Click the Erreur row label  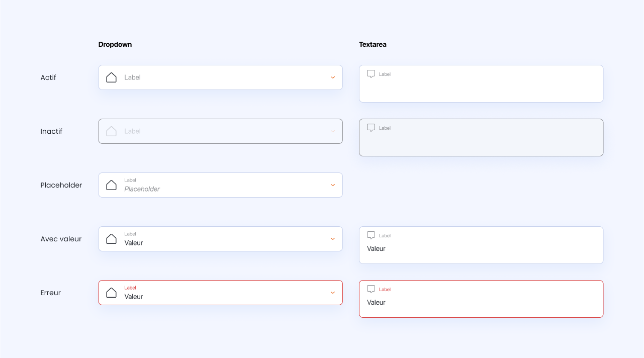[50, 293]
